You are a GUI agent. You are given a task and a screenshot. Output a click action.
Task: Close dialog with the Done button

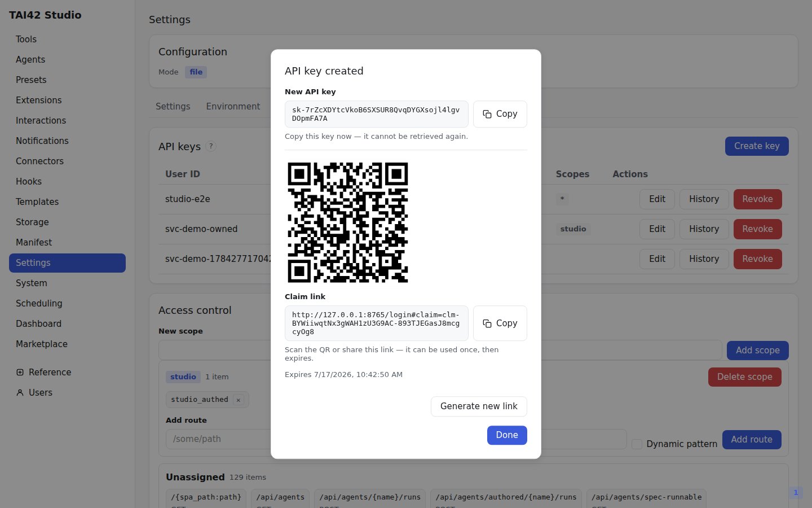[507, 435]
